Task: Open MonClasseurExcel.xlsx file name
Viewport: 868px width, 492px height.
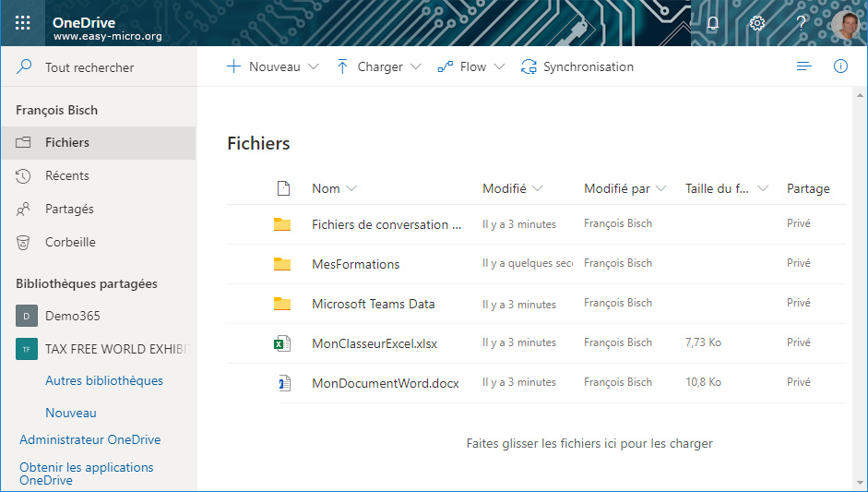Action: (x=375, y=343)
